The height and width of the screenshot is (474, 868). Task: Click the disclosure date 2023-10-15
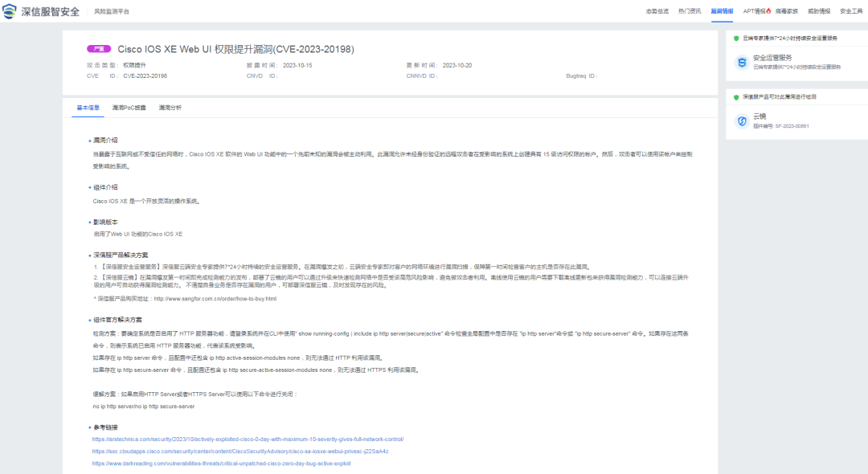[x=297, y=65]
